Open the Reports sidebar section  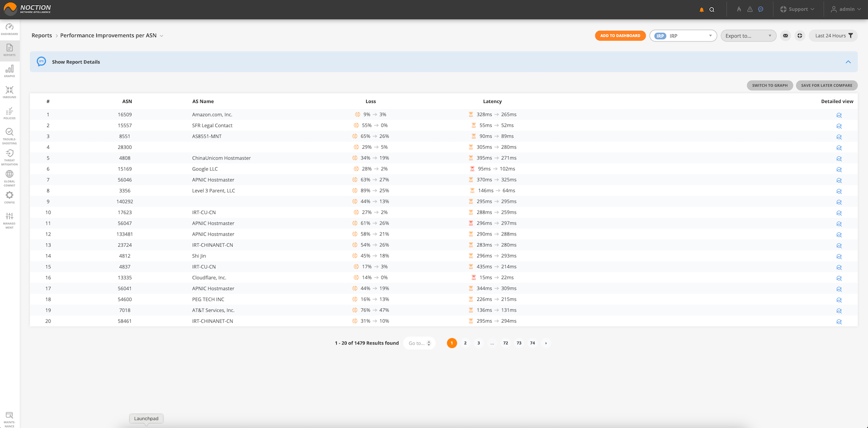pyautogui.click(x=9, y=50)
